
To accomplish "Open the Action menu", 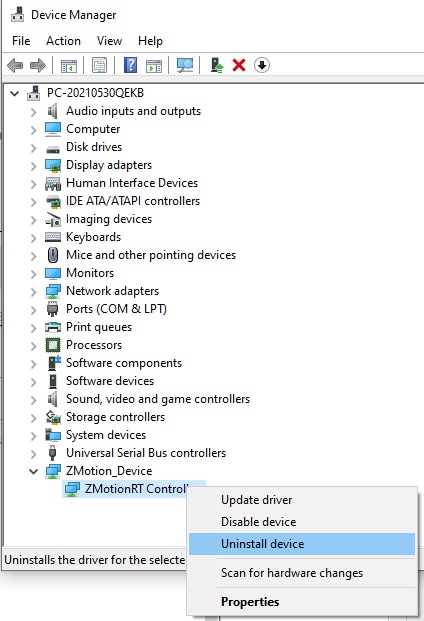I will (63, 41).
